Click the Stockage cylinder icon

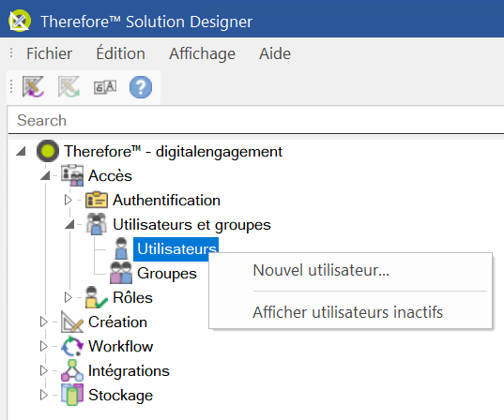(72, 395)
